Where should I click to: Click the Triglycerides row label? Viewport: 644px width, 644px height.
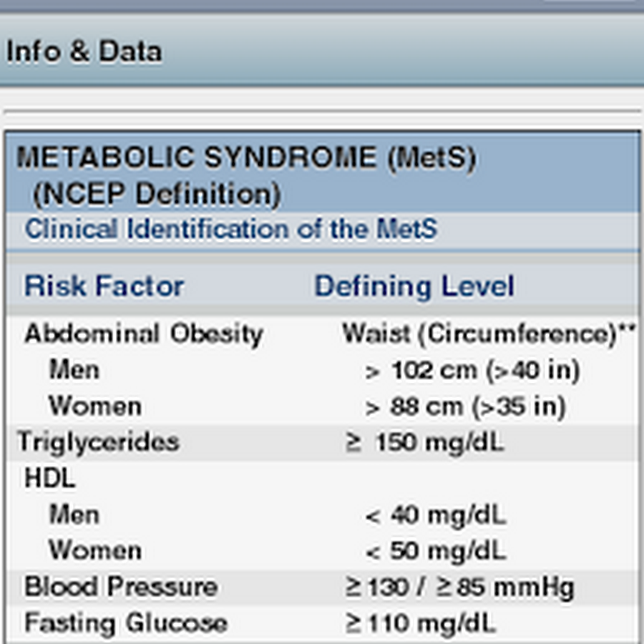point(98,442)
